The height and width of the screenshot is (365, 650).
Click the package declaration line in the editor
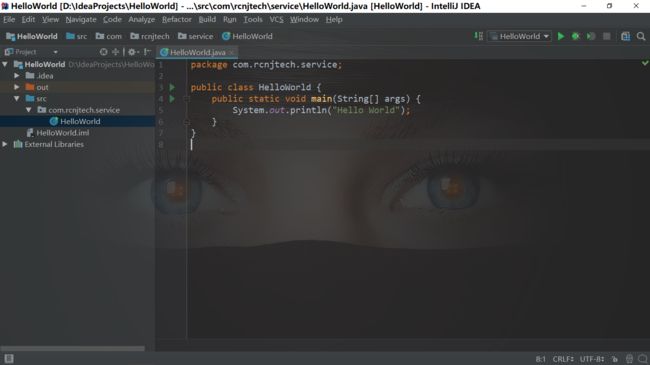point(267,65)
